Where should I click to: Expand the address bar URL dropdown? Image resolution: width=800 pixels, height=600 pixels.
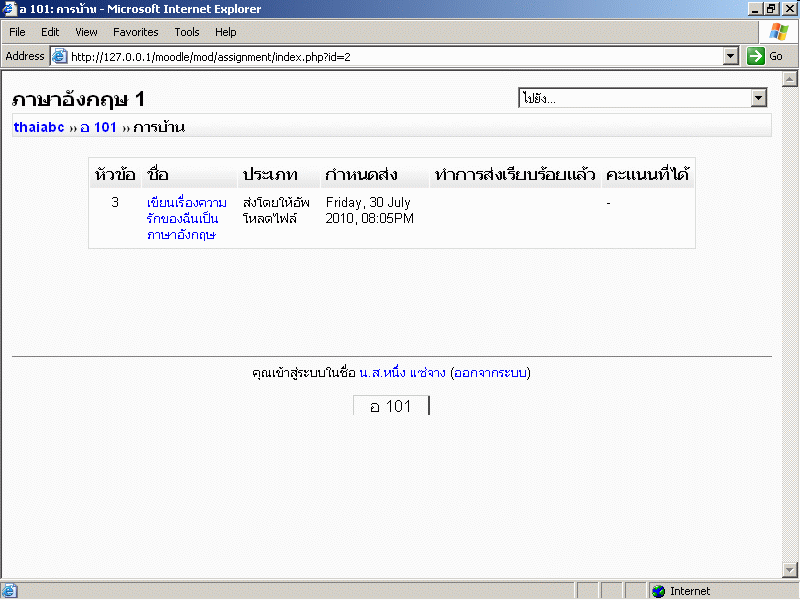coord(731,57)
